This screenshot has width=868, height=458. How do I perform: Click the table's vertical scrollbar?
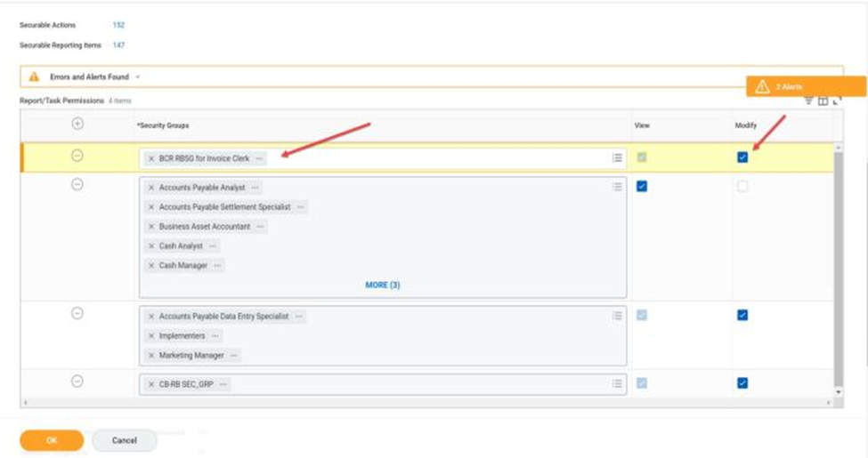pos(837,267)
